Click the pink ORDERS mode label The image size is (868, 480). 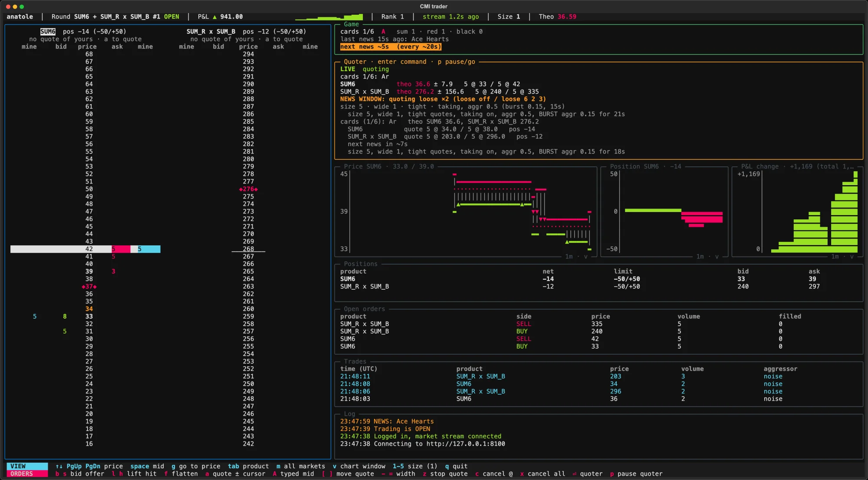click(27, 473)
